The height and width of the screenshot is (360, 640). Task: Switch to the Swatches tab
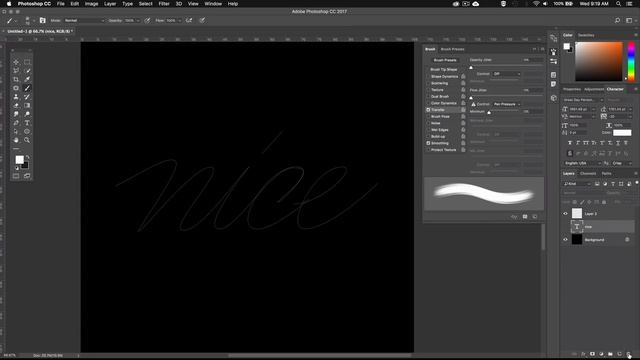point(586,36)
